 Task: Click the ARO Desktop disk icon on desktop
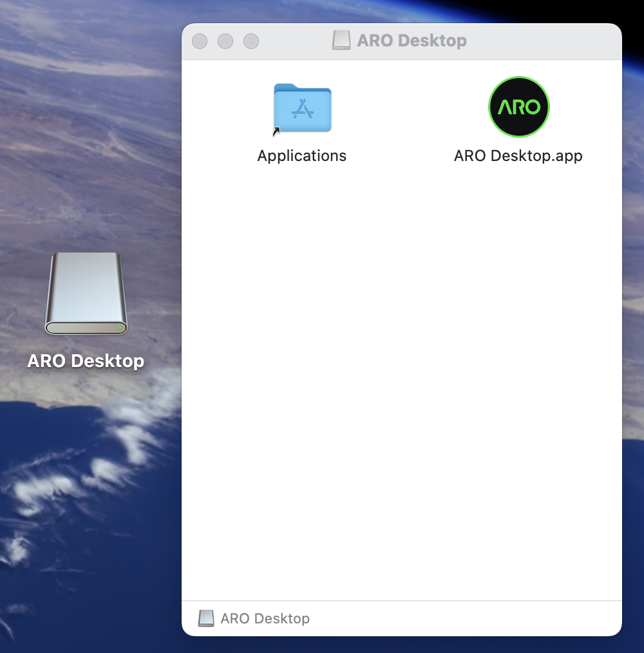(x=86, y=294)
